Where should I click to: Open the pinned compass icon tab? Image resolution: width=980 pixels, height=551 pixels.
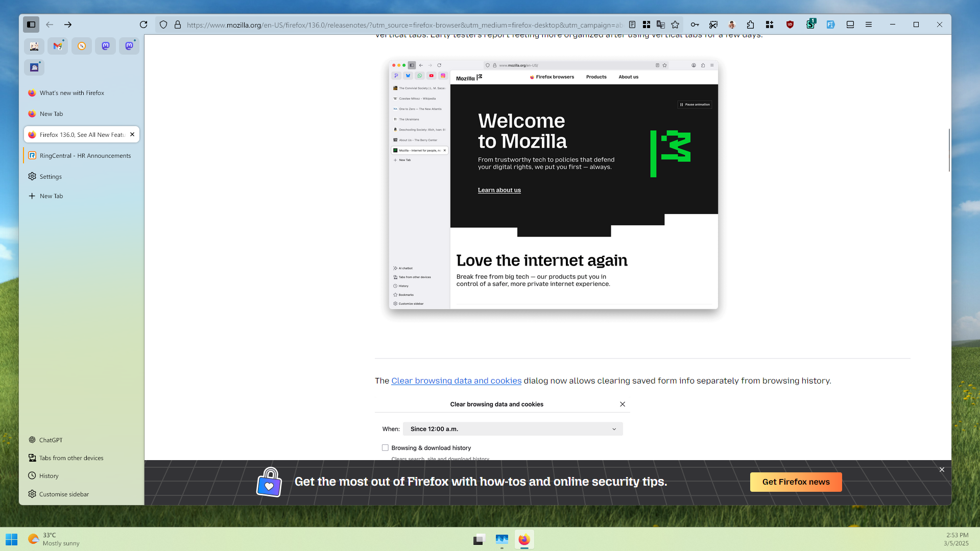pos(82,46)
